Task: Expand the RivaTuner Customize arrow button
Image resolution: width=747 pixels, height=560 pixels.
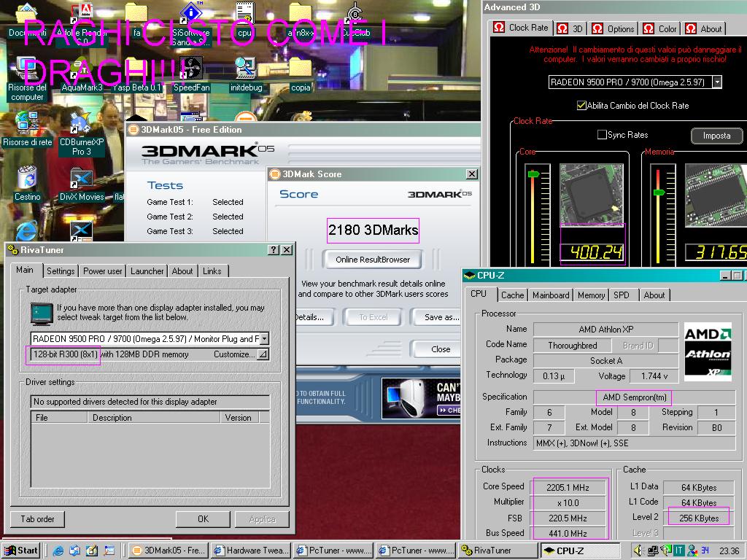Action: click(263, 354)
